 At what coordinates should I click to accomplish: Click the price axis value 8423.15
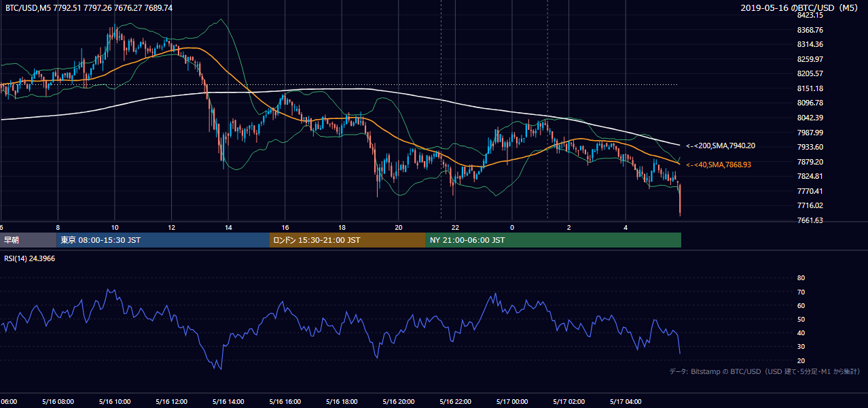pyautogui.click(x=810, y=15)
